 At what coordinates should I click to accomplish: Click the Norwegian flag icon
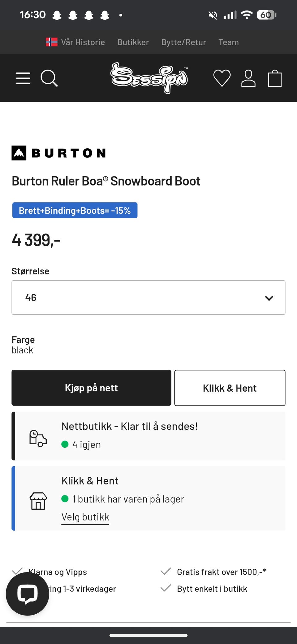click(51, 42)
